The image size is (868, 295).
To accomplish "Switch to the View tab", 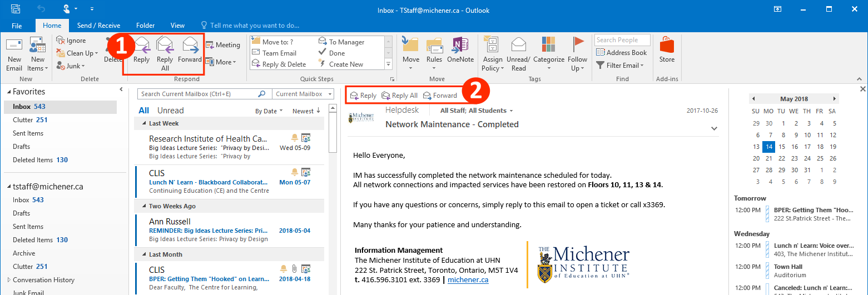I will [177, 26].
